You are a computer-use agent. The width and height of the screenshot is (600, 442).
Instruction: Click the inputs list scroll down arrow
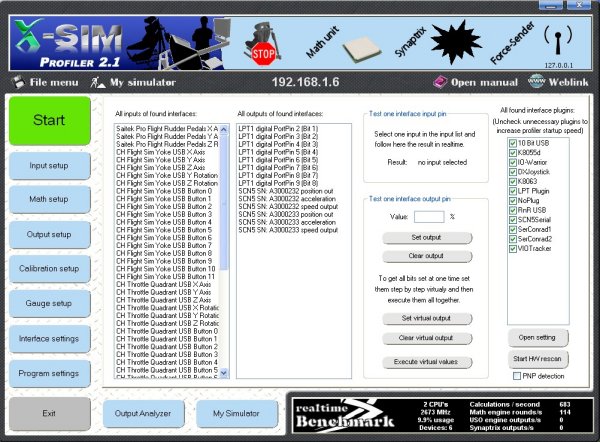click(x=224, y=372)
